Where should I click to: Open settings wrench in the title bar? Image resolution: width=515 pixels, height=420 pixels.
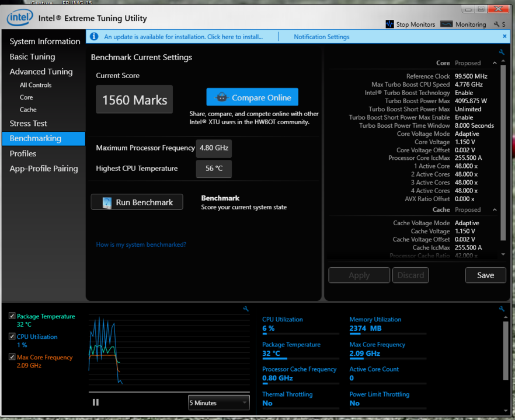(x=496, y=24)
